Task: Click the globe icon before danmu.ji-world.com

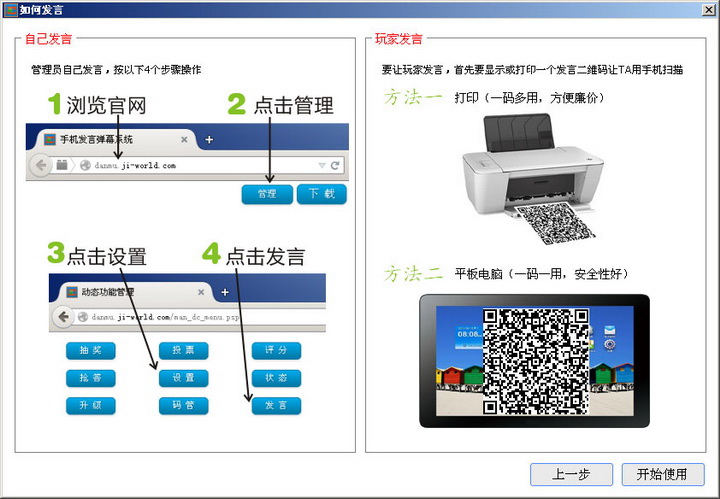Action: point(85,165)
